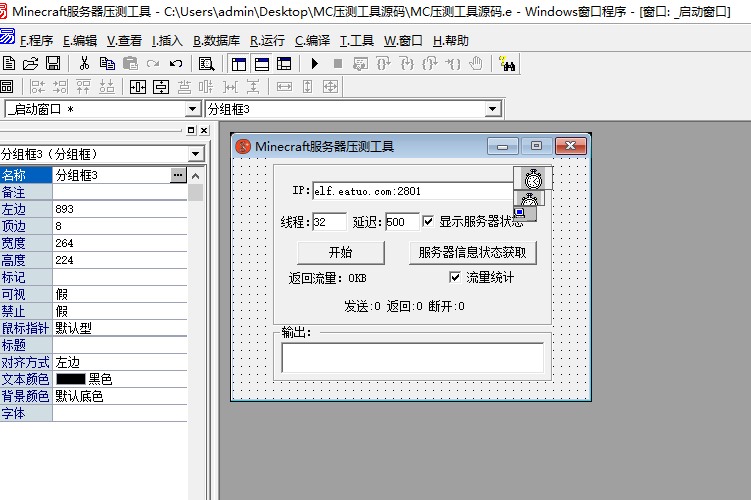Click the 延迟 input showing 500

402,222
